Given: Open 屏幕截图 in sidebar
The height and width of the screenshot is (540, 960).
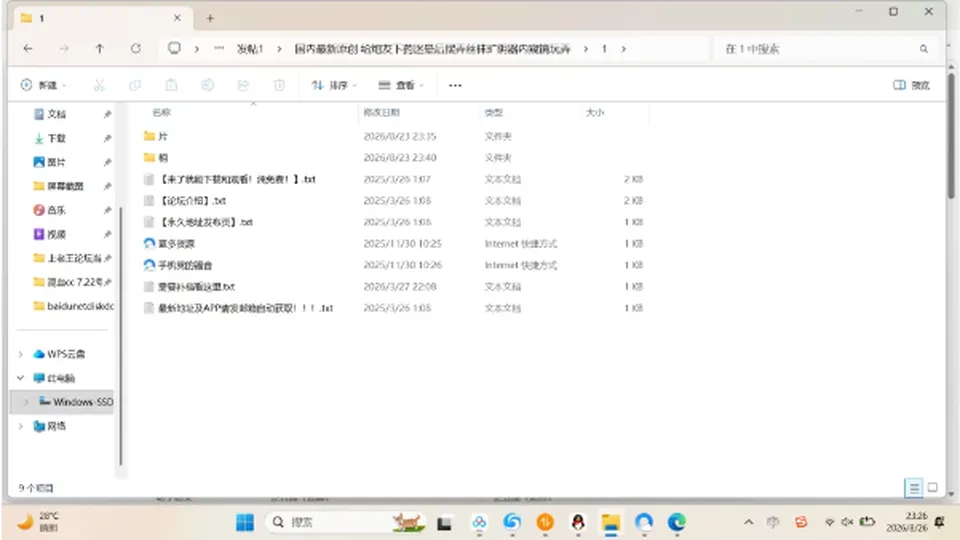Looking at the screenshot, I should pyautogui.click(x=66, y=186).
